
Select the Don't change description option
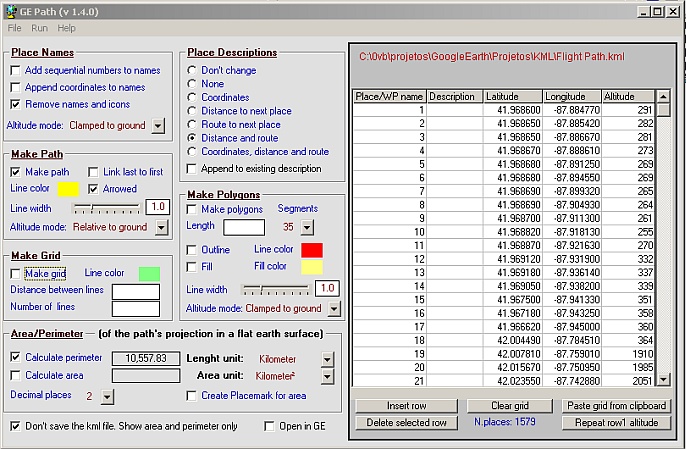[192, 70]
